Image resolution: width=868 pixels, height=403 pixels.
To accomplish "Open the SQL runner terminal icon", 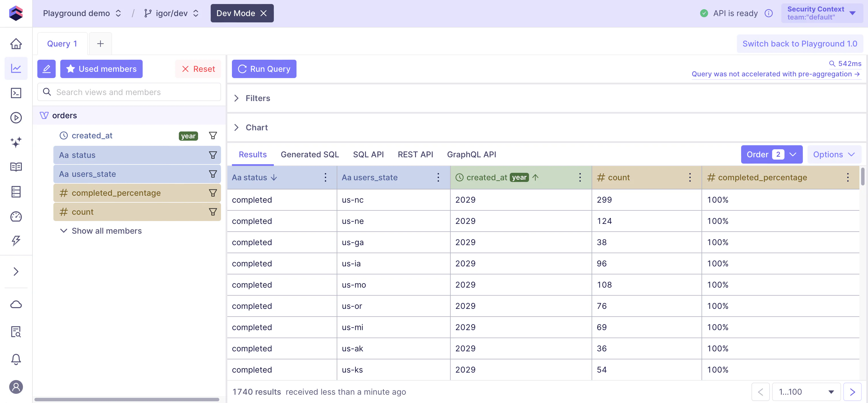I will [x=16, y=93].
